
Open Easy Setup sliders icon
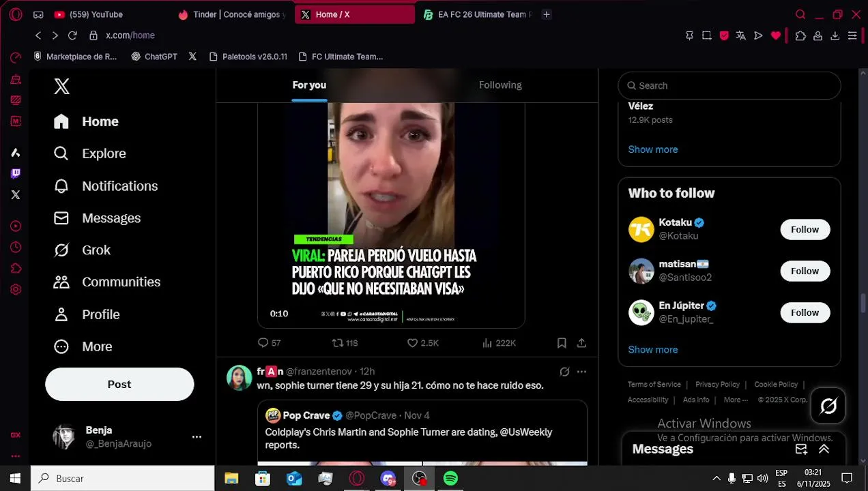pos(852,35)
